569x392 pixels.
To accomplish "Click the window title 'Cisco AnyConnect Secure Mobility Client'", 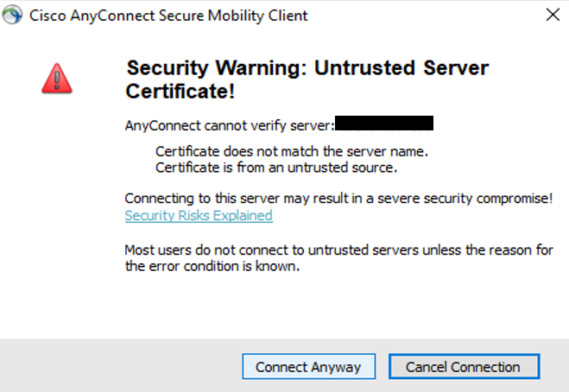I will coord(169,16).
